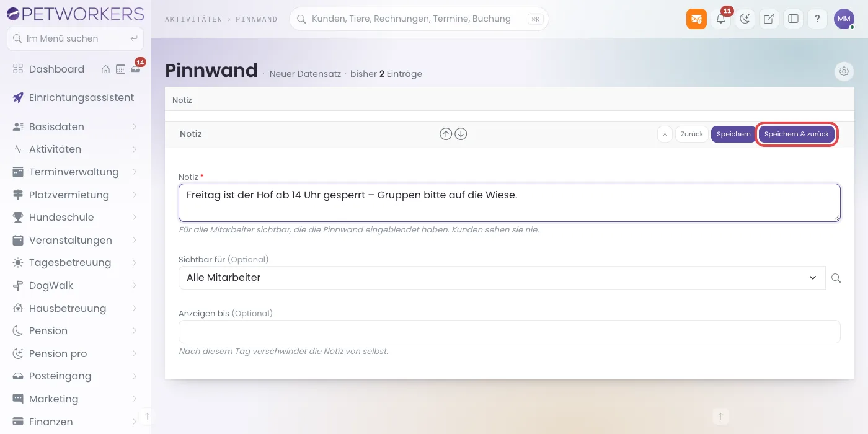Screen dimensions: 868x434
Task: Expand Aktivitäten submenu chevron
Action: (x=135, y=149)
